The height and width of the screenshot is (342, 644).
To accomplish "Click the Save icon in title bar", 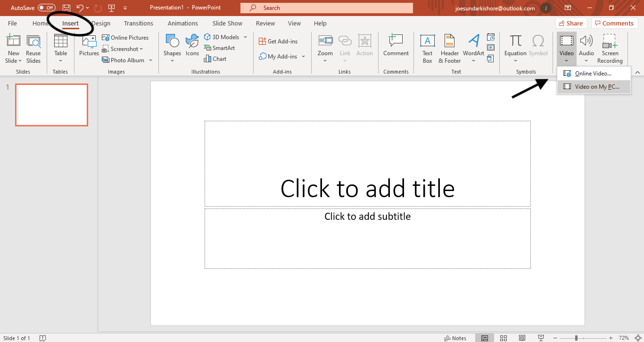I will pos(66,8).
